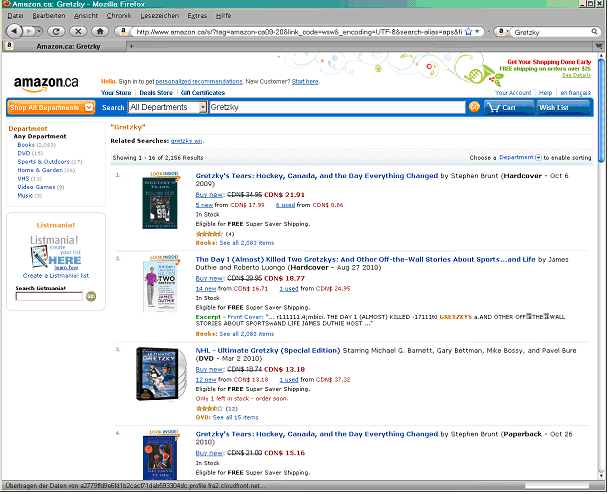609x494 pixels.
Task: Expand the URL bar history dropdown arrow
Action: click(477, 31)
